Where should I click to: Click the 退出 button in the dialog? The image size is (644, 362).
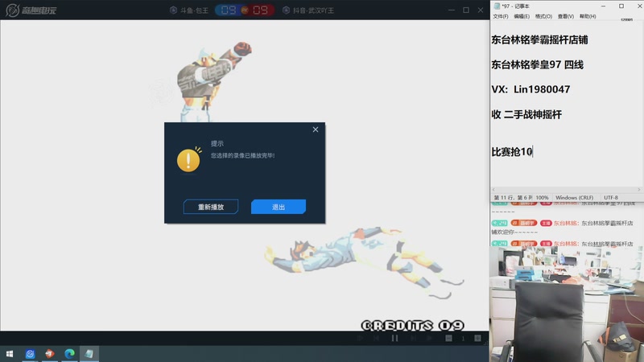278,207
